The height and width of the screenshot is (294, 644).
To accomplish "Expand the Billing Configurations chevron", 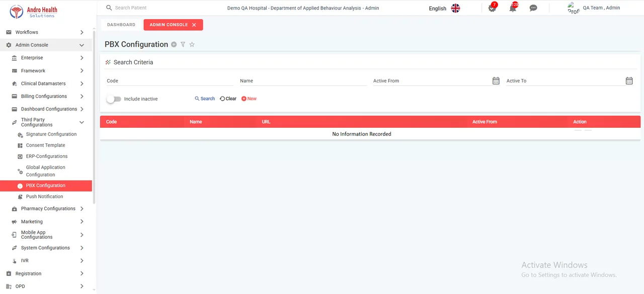I will 82,96.
